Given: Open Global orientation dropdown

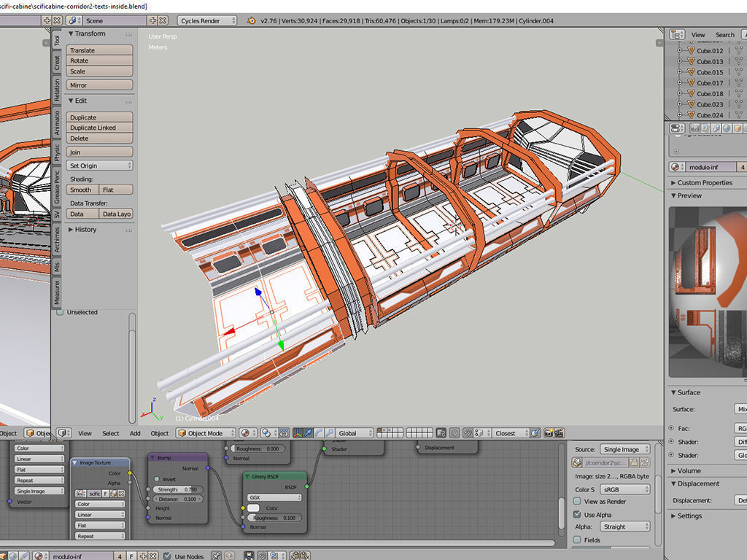Looking at the screenshot, I should coord(355,433).
